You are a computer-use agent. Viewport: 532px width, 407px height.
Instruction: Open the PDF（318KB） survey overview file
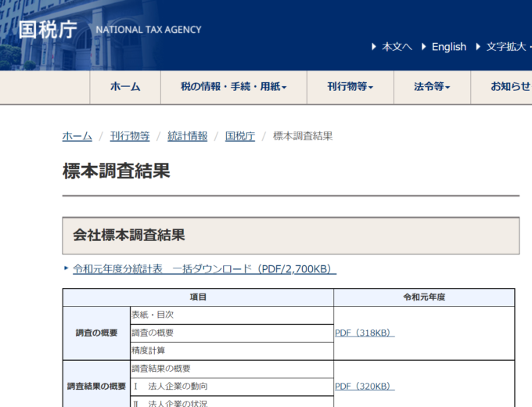365,333
